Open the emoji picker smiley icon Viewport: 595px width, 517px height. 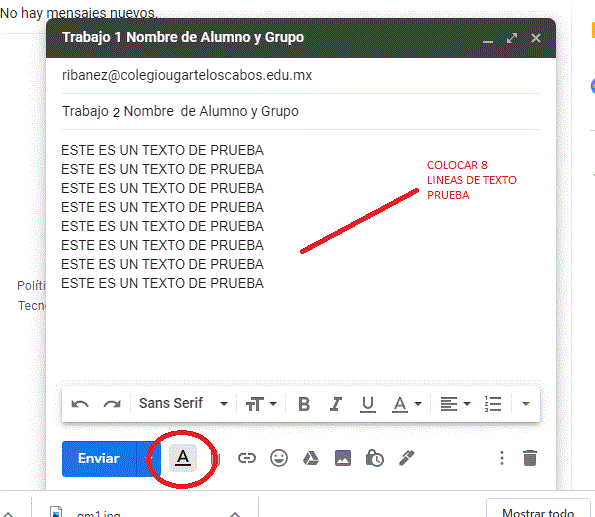click(279, 458)
